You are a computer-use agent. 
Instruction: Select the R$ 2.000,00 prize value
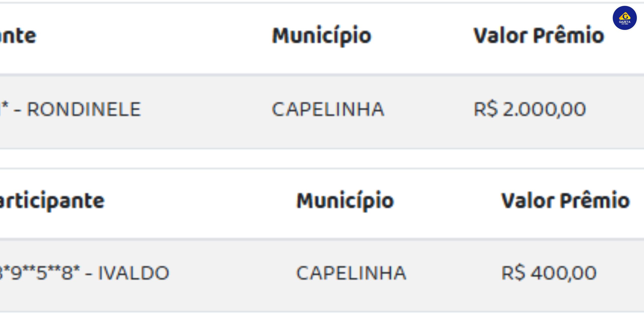point(530,109)
